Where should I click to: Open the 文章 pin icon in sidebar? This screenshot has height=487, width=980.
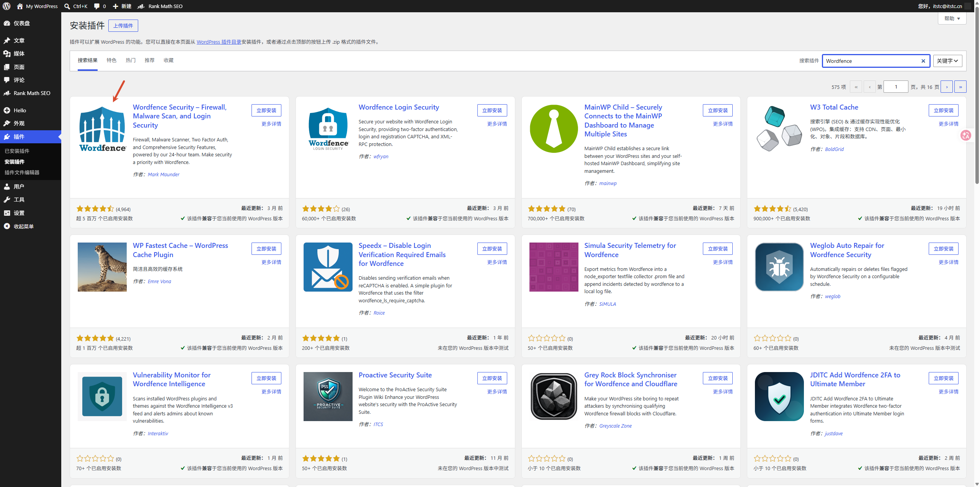coord(7,41)
